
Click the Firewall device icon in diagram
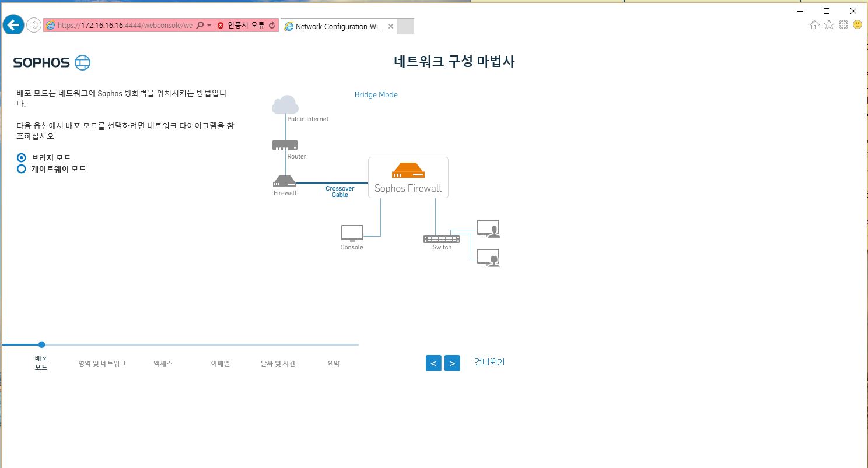tap(285, 181)
